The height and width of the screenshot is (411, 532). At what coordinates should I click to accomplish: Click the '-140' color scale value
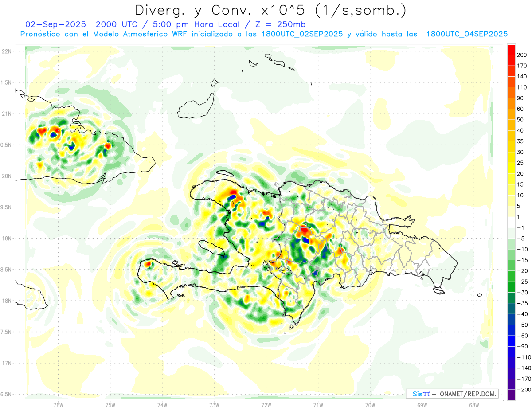524,368
